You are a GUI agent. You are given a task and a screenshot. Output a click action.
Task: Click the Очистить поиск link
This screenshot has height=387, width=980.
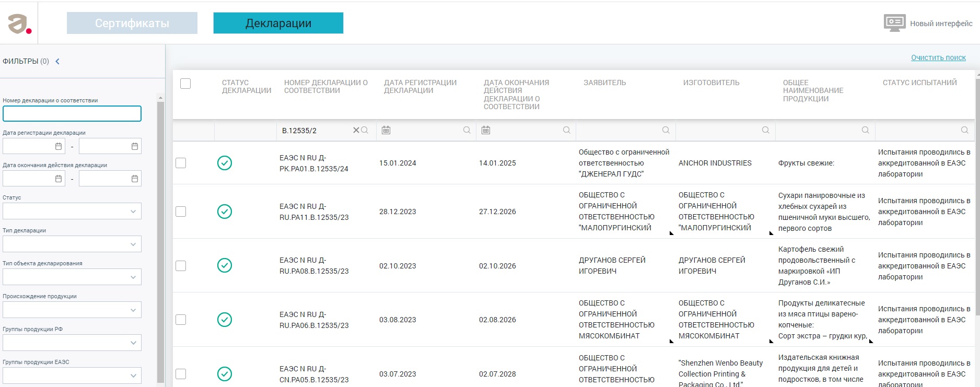[x=938, y=57]
